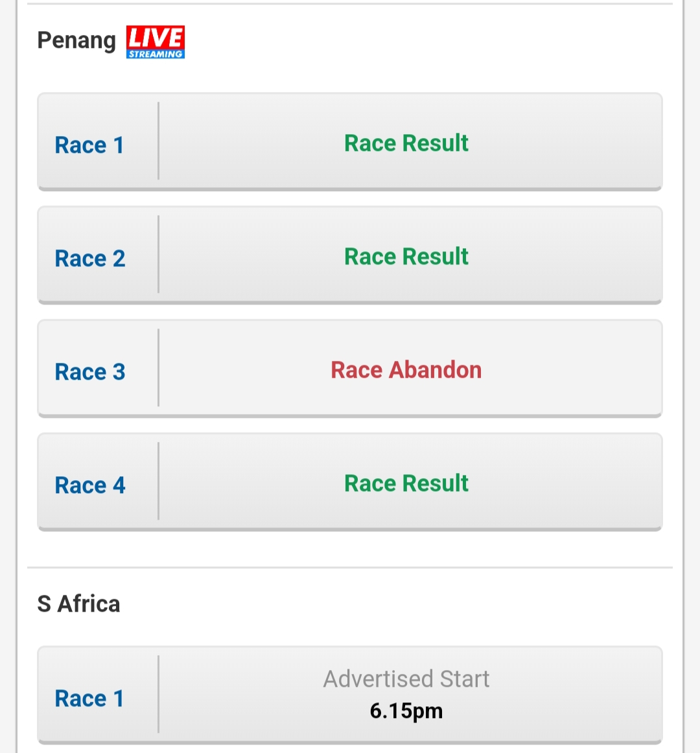The image size is (700, 753).
Task: Select the Penang Race 3 label
Action: [90, 372]
